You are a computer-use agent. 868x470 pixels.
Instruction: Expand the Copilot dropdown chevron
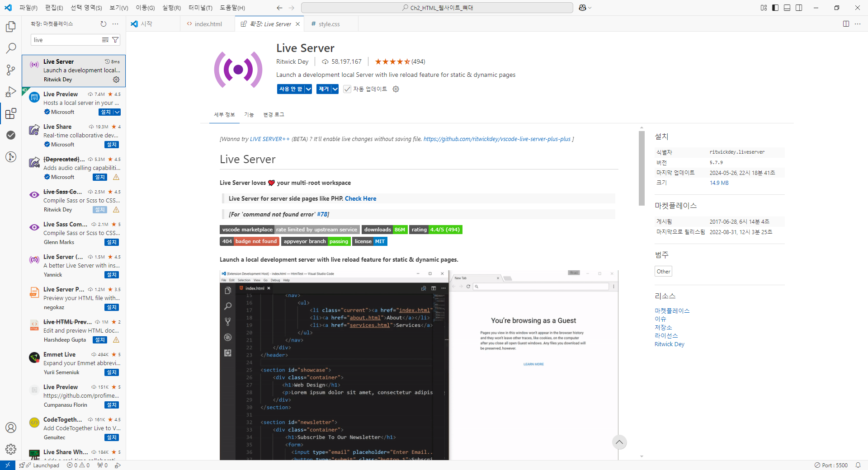[590, 8]
